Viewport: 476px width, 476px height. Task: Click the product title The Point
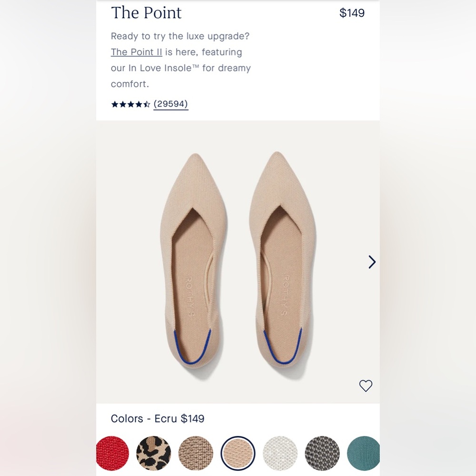coord(146,13)
